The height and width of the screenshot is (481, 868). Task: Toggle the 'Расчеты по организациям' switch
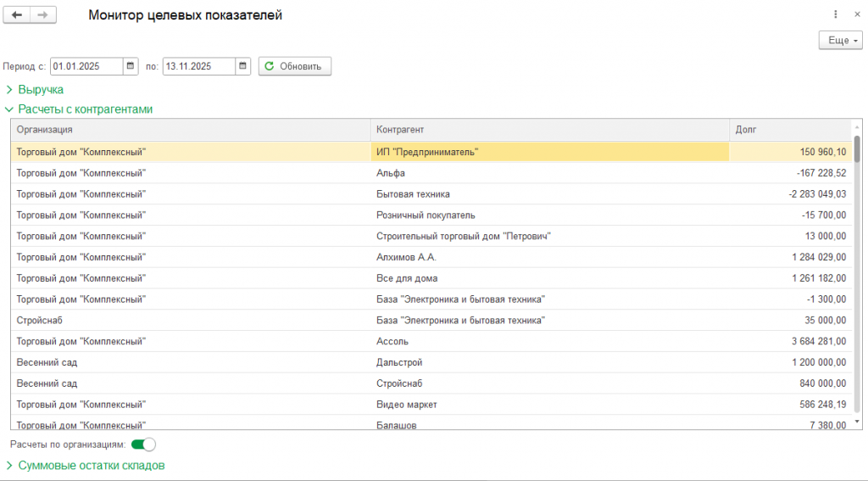point(143,444)
